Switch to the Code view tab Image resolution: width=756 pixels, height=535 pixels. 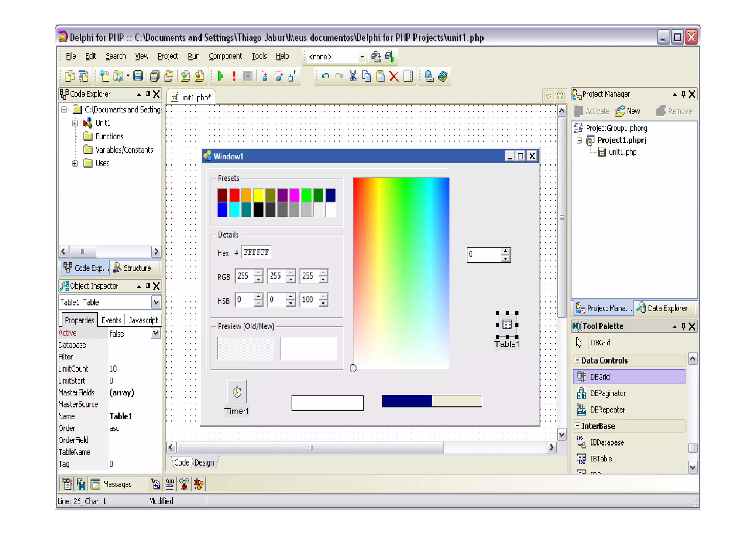181,463
